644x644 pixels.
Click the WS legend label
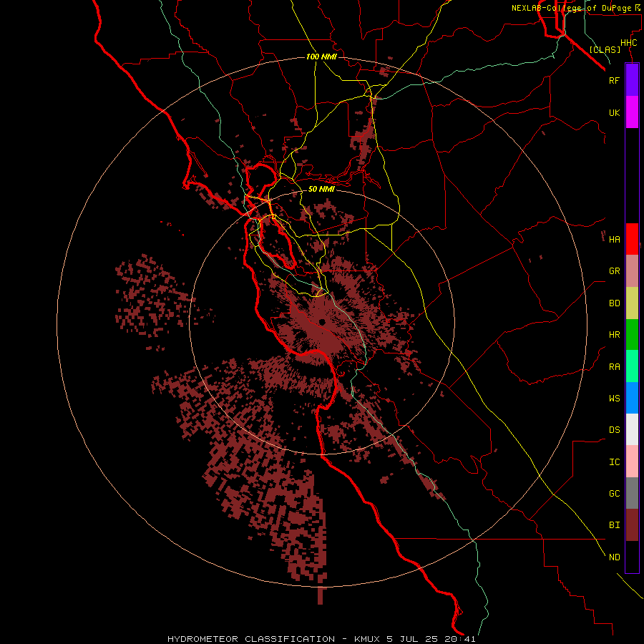[x=614, y=399]
